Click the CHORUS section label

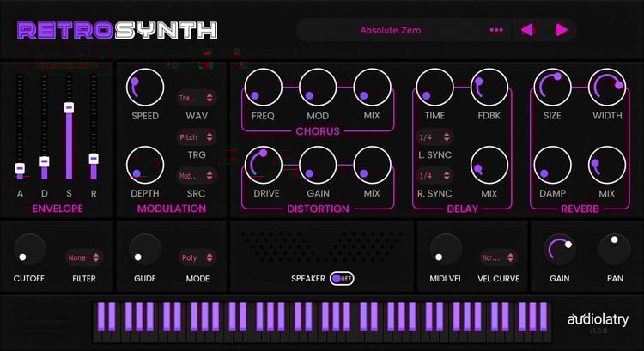pyautogui.click(x=318, y=131)
